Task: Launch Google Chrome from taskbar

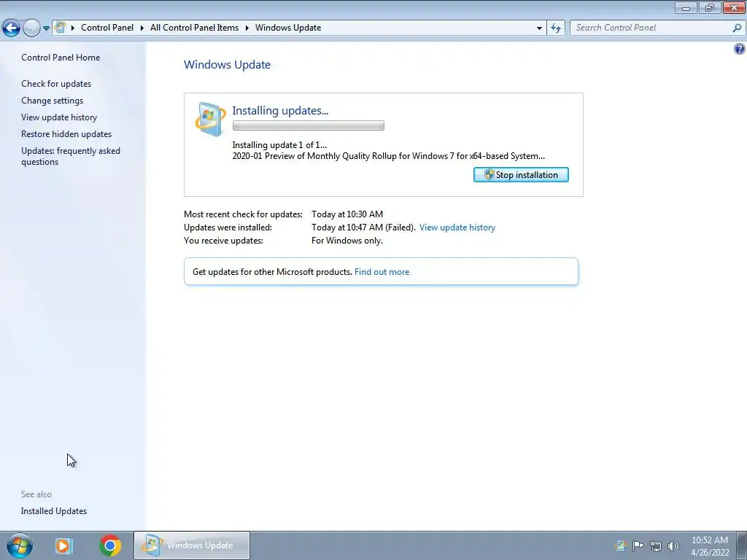Action: click(109, 545)
